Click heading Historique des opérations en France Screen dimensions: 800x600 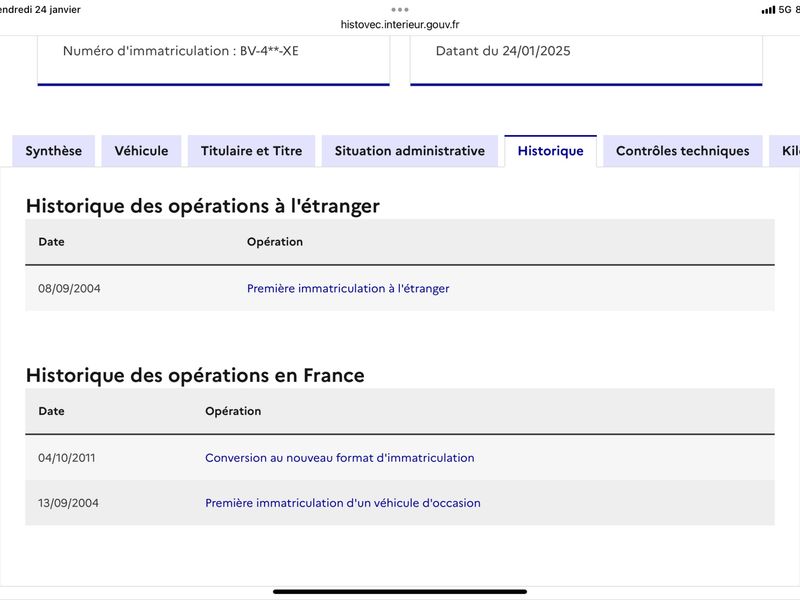[195, 376]
